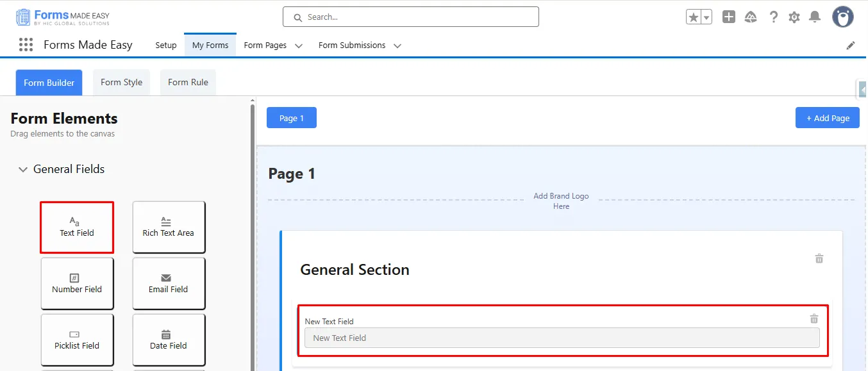The width and height of the screenshot is (868, 371).
Task: Click the edit navigation pencil icon
Action: coord(851,45)
